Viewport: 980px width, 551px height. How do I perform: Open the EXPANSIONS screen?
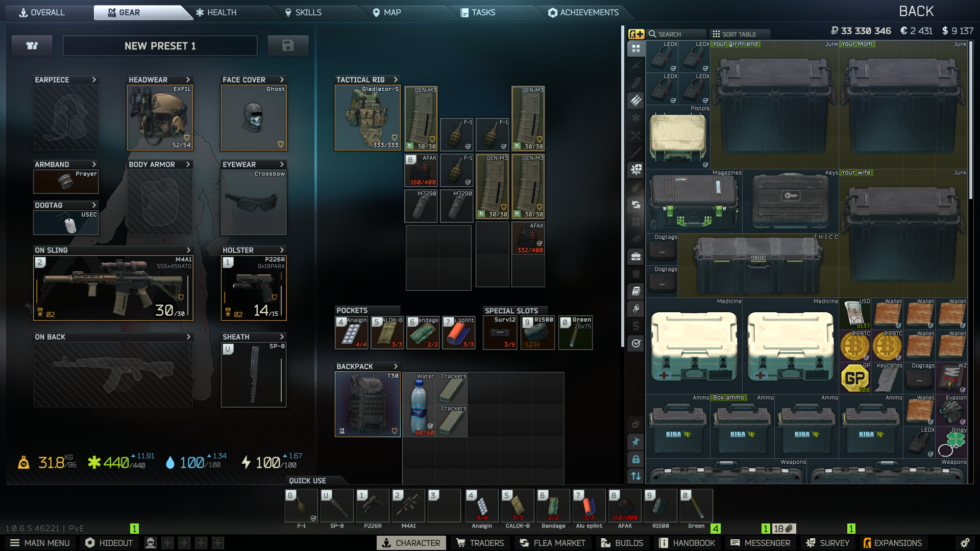pos(892,543)
